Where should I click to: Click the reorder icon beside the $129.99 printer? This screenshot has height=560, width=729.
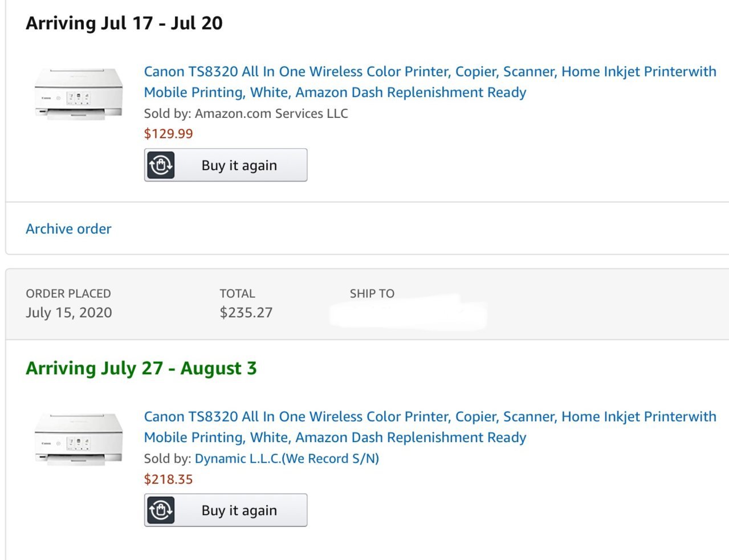[x=161, y=165]
